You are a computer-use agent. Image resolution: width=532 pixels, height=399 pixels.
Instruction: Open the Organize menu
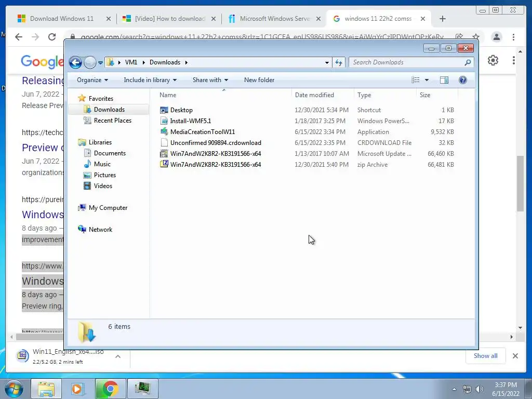coord(92,80)
